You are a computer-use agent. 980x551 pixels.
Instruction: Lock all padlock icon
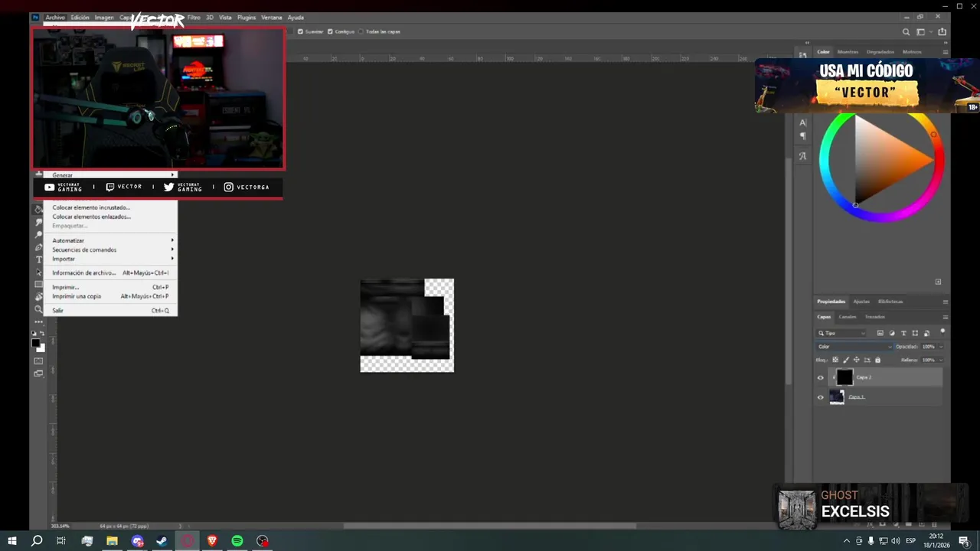coord(877,360)
